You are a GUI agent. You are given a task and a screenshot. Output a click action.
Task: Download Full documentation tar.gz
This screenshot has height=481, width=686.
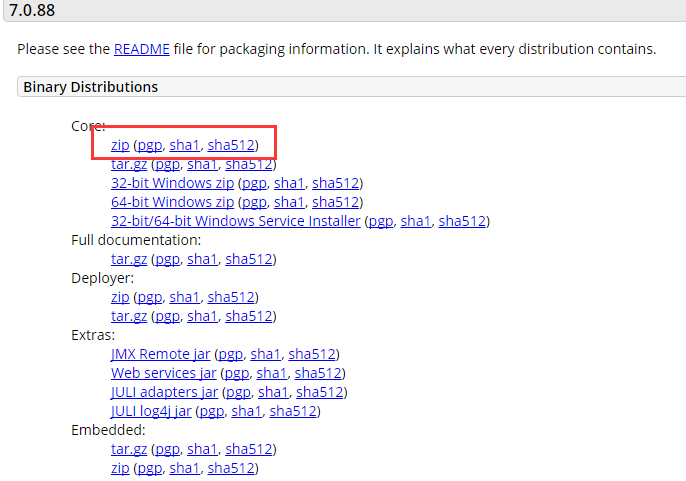[129, 259]
